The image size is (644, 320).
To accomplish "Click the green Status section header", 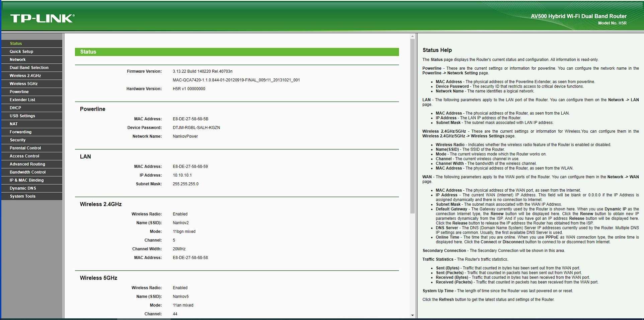I will 237,52.
